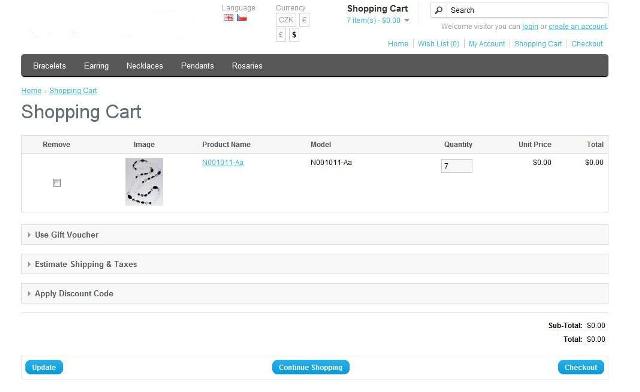Click the Update button
This screenshot has height=392, width=640.
pyautogui.click(x=44, y=367)
